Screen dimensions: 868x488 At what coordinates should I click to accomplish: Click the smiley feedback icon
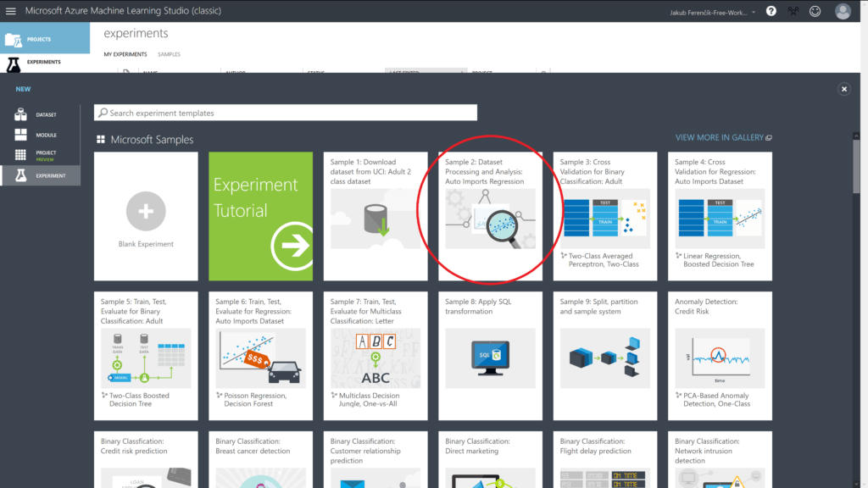coord(815,11)
